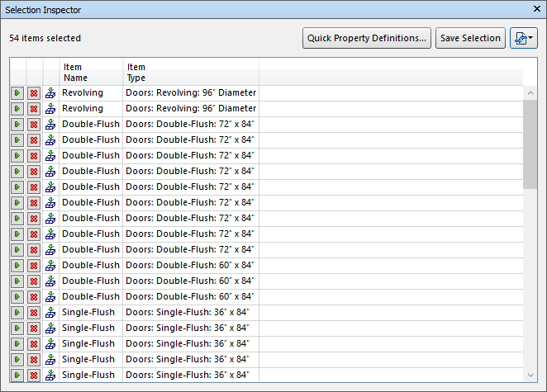The height and width of the screenshot is (392, 547).
Task: Click the scrollbar down arrow
Action: point(530,375)
